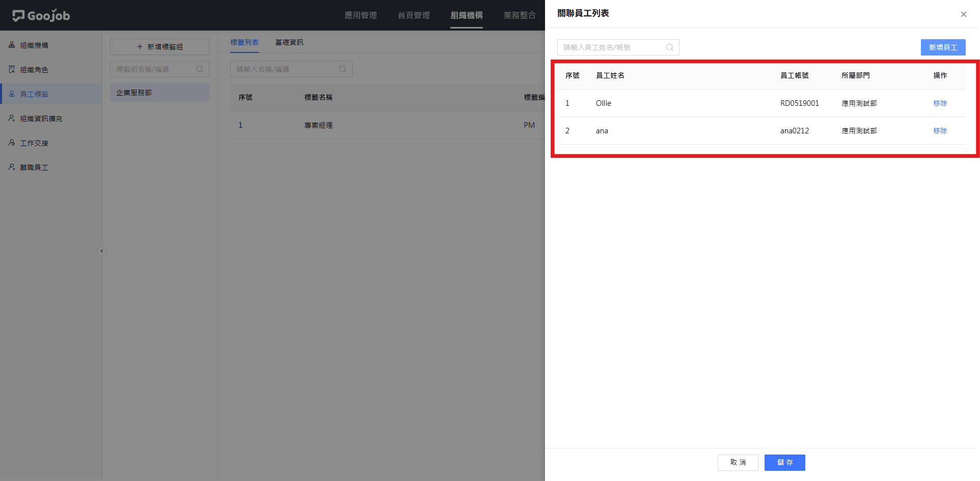Click the 組織資訊擴充 sidebar icon
The width and height of the screenshot is (980, 481).
tap(12, 119)
